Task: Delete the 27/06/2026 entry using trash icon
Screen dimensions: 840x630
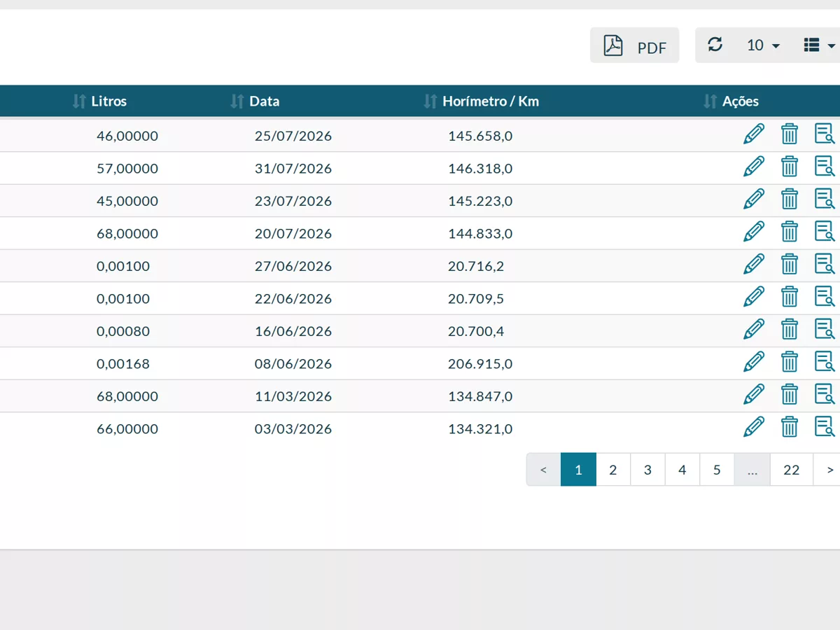Action: [790, 264]
